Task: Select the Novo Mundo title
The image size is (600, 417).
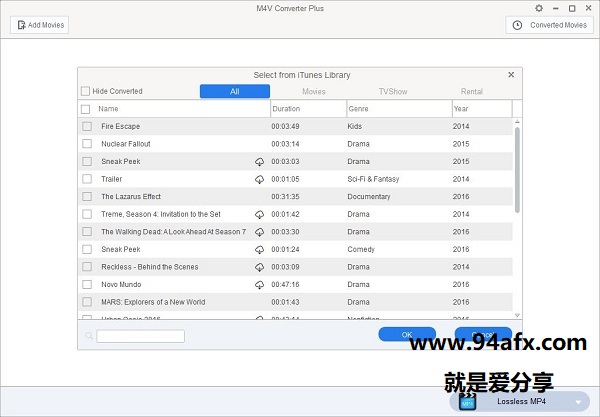Action: [x=121, y=285]
